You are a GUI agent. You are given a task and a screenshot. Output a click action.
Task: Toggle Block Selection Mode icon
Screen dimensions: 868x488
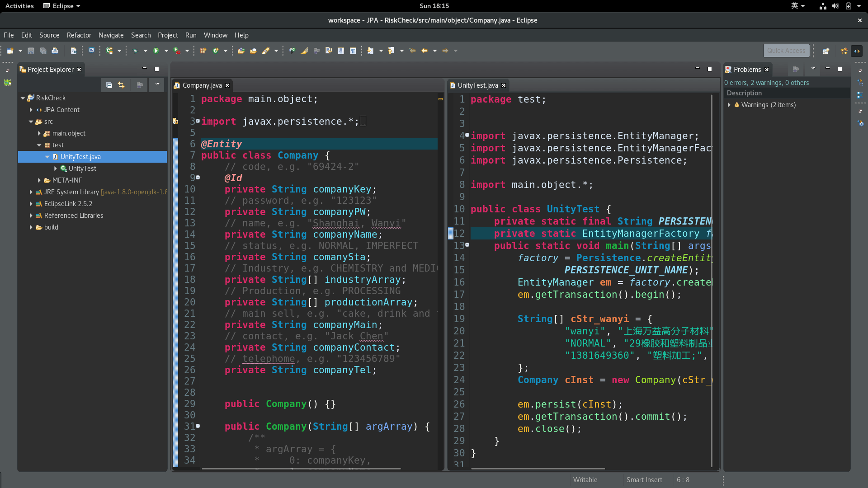341,51
